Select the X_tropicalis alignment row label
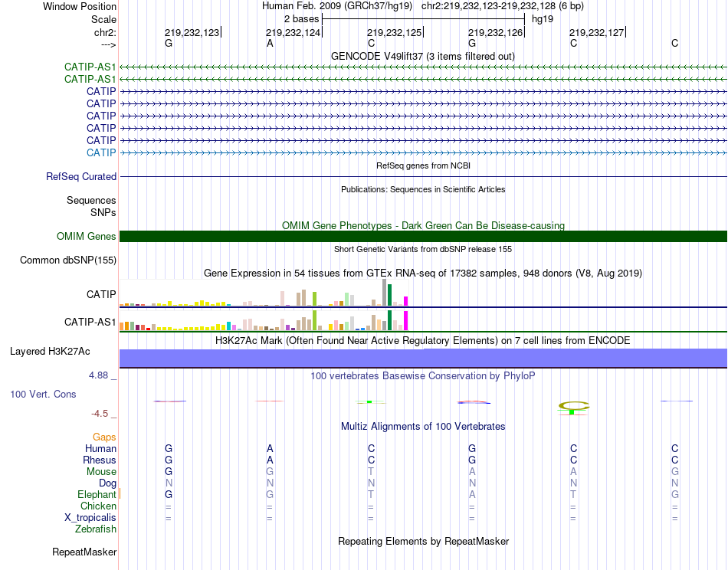Screen dimensions: 728x570 (x=90, y=518)
